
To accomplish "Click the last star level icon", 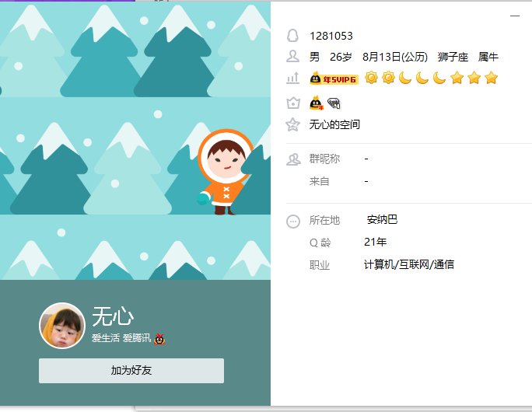I will (x=491, y=78).
